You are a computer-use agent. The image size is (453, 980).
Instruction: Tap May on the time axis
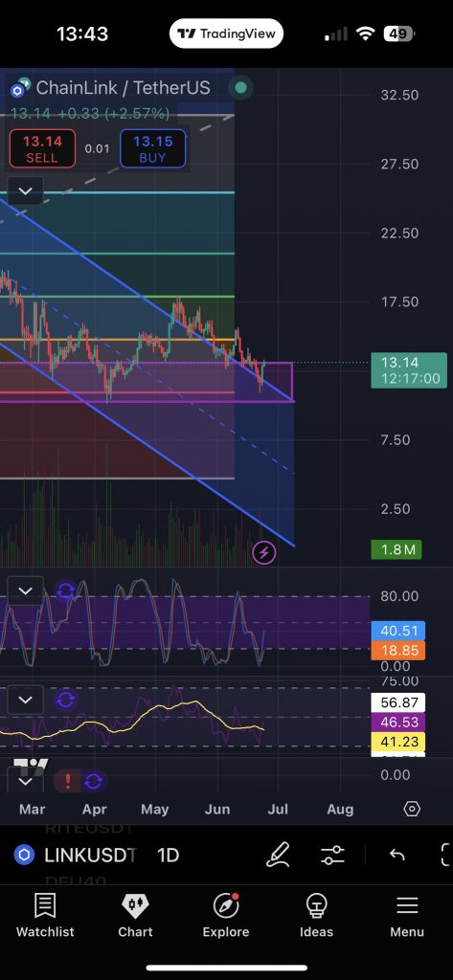tap(154, 810)
